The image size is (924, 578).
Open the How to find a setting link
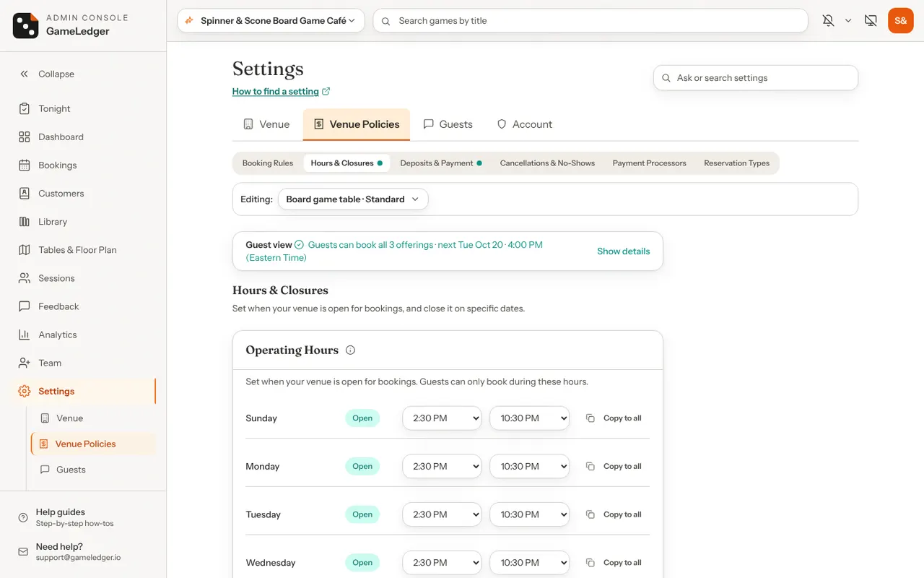[282, 92]
